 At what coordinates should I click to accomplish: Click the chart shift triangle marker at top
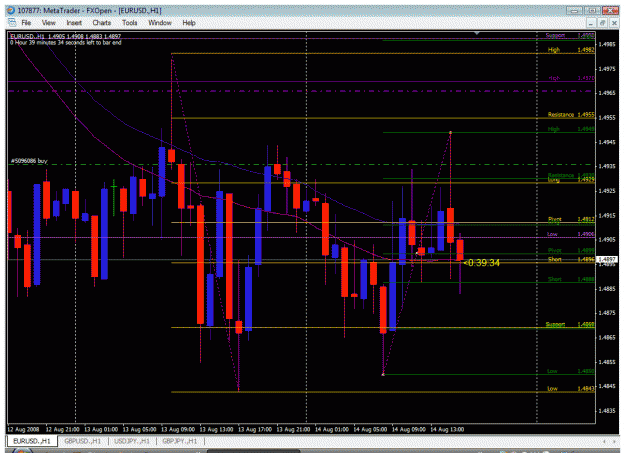tap(477, 33)
